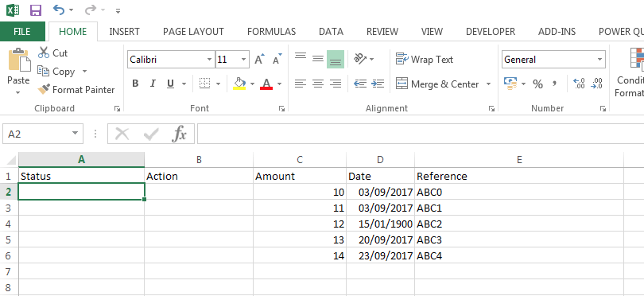Open the General number format dropdown
This screenshot has width=644, height=296.
pyautogui.click(x=600, y=60)
